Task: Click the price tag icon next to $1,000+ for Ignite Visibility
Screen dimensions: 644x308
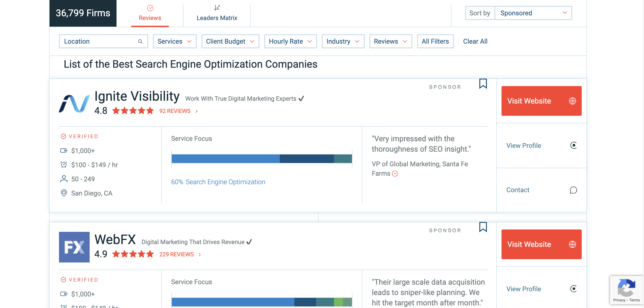Action: tap(64, 150)
